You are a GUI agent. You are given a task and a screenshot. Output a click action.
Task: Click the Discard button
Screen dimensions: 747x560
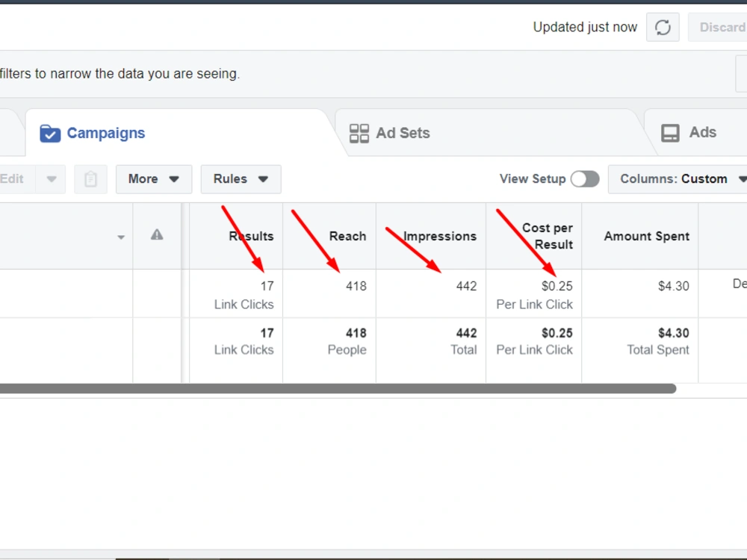coord(718,27)
